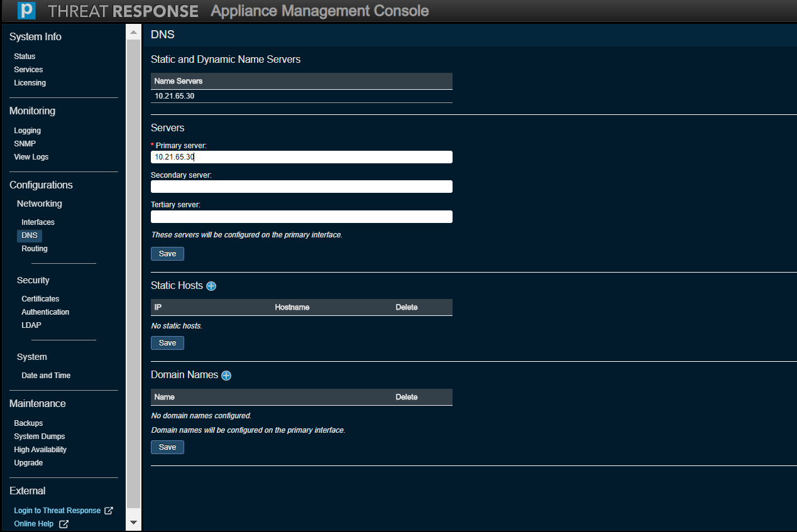Open the Upgrade page
The width and height of the screenshot is (797, 532).
pyautogui.click(x=28, y=463)
